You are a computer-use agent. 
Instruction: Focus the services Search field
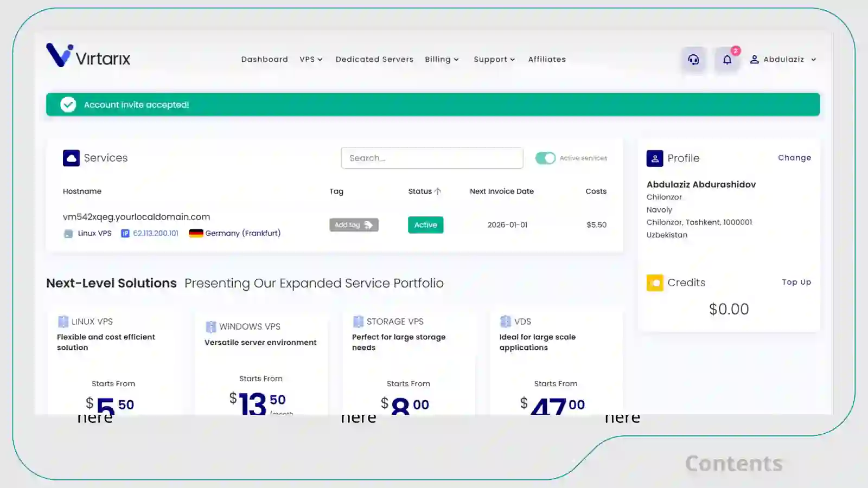pyautogui.click(x=432, y=158)
